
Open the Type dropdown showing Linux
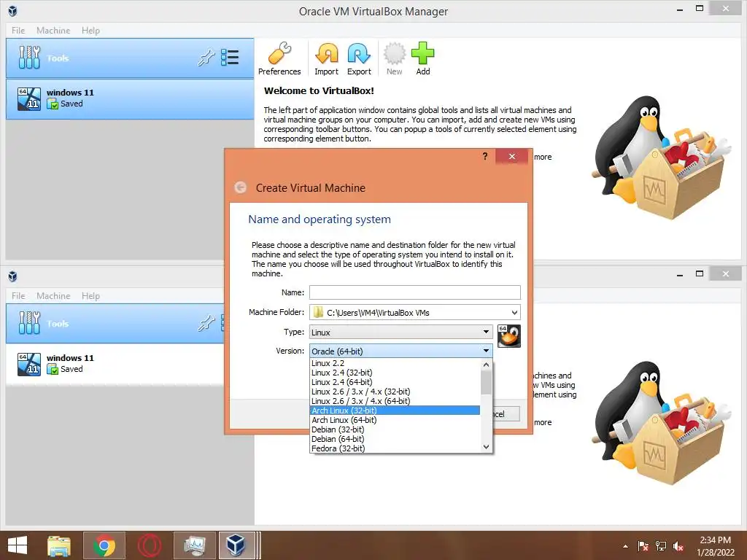coord(400,332)
